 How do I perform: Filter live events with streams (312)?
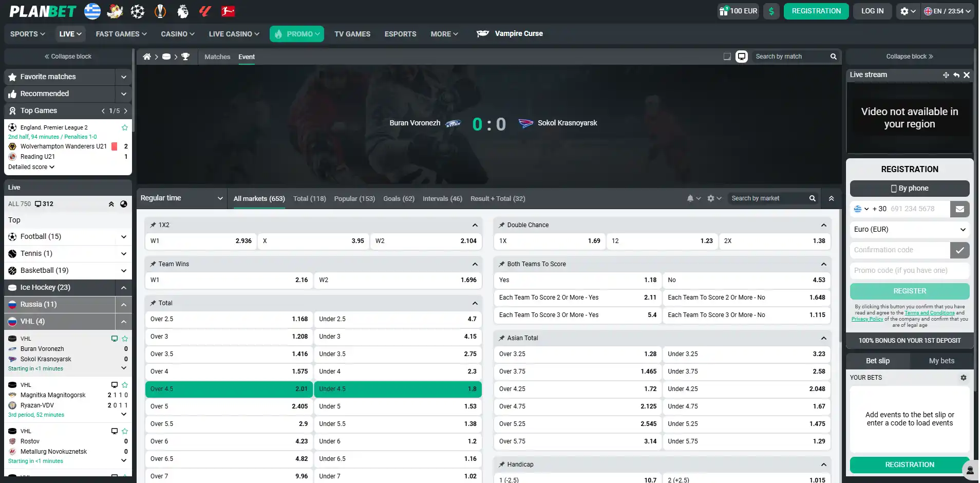(x=44, y=204)
